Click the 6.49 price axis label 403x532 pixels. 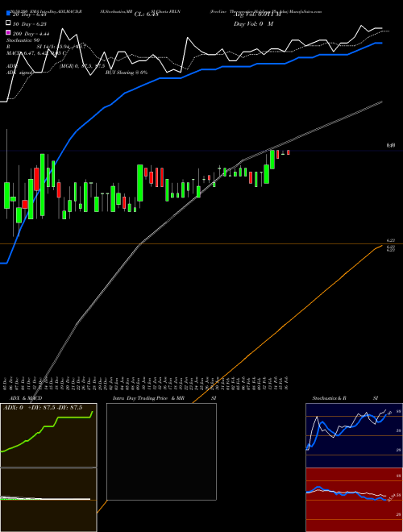[x=390, y=145]
